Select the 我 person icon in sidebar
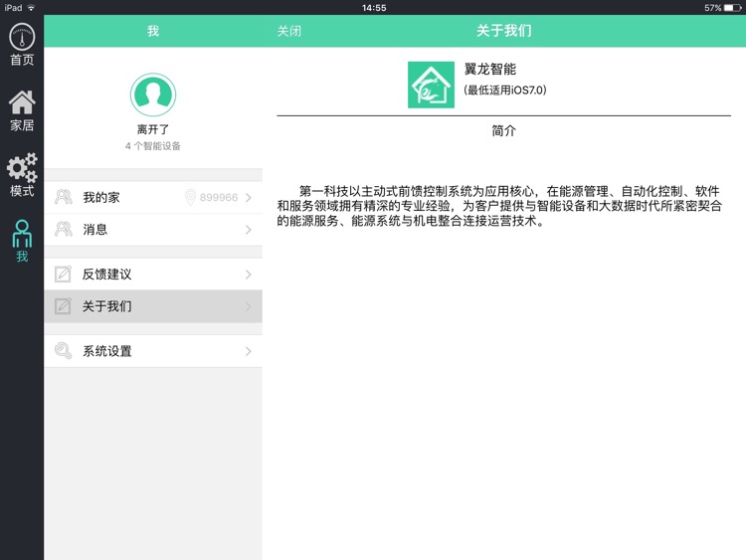Viewport: 746px width, 560px height. [x=22, y=233]
